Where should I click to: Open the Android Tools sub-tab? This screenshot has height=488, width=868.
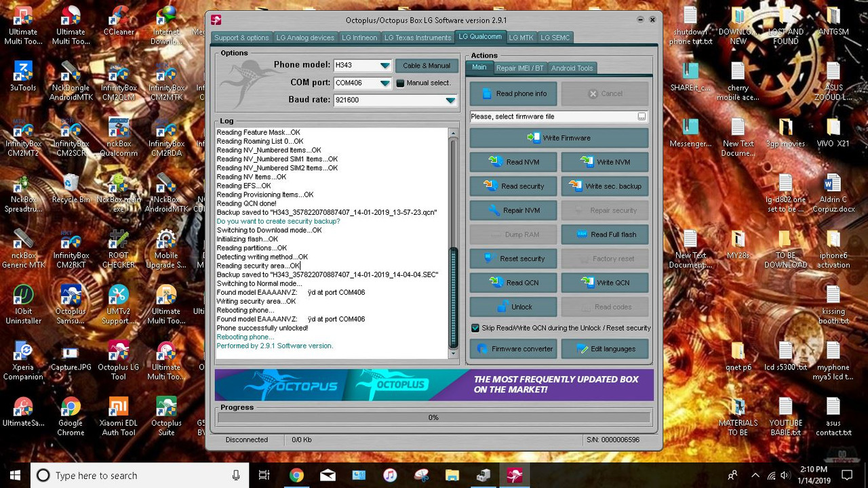pos(572,68)
